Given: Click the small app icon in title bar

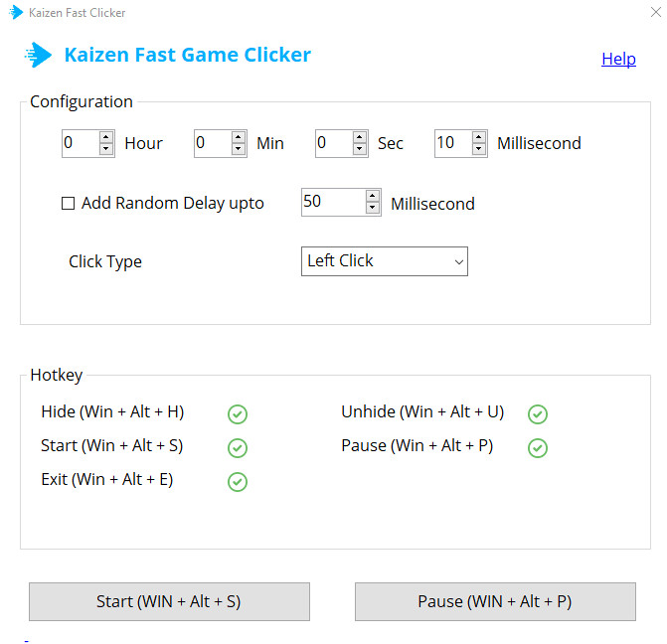Looking at the screenshot, I should 16,13.
